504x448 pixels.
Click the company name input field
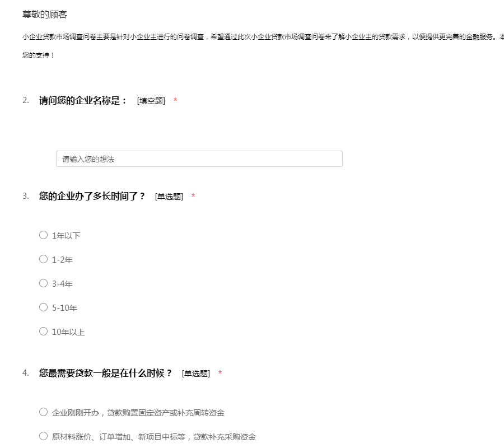(199, 159)
